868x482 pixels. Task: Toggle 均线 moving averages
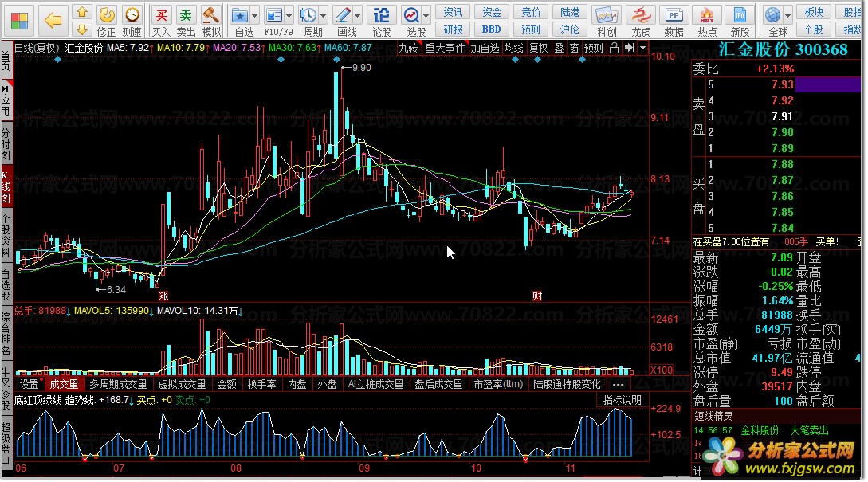pos(514,48)
